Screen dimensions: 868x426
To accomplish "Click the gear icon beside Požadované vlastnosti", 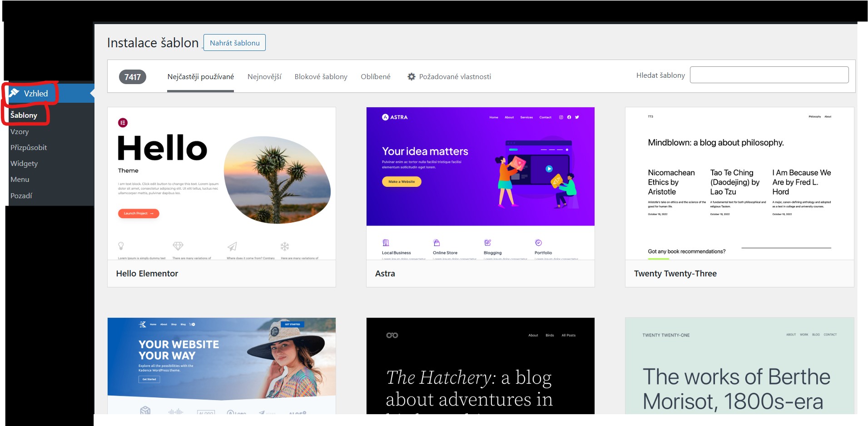I will pyautogui.click(x=412, y=77).
